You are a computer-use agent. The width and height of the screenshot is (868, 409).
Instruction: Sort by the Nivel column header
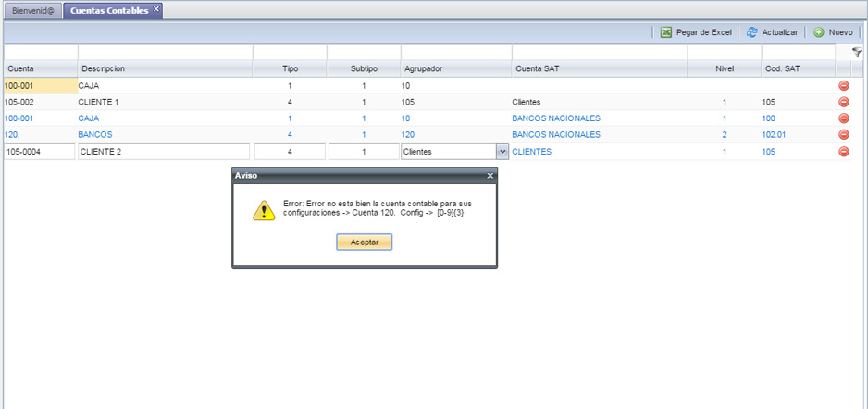[724, 69]
